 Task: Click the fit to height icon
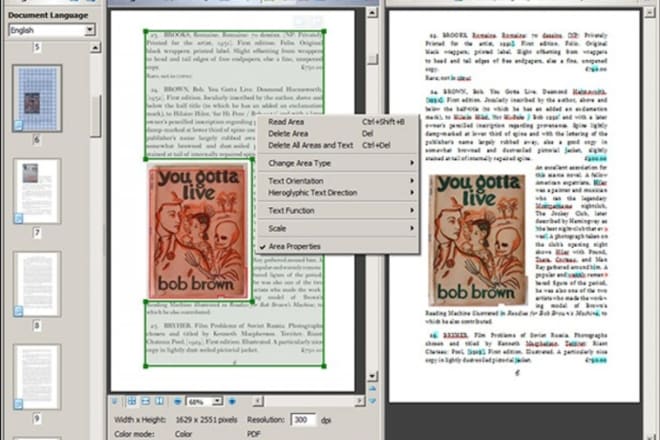tap(160, 401)
